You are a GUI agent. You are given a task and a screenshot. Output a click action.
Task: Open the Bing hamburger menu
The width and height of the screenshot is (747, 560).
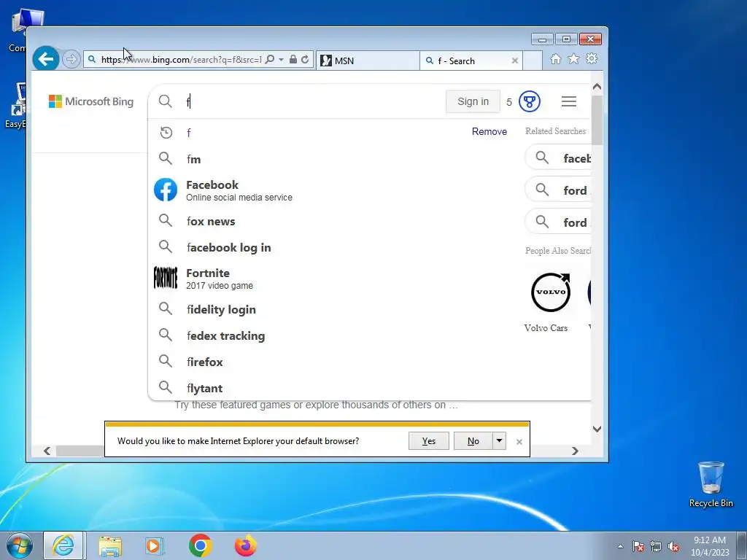click(569, 101)
